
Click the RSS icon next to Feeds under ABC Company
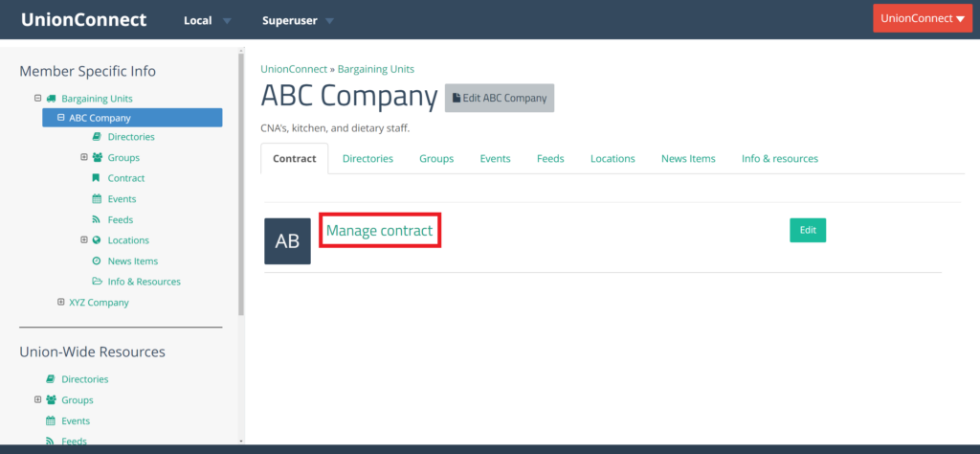coord(97,219)
